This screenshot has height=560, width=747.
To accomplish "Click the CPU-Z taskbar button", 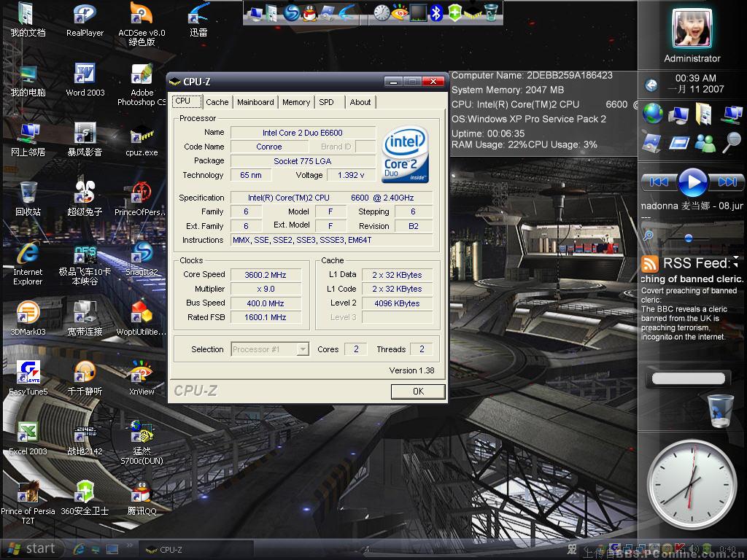I will click(196, 550).
